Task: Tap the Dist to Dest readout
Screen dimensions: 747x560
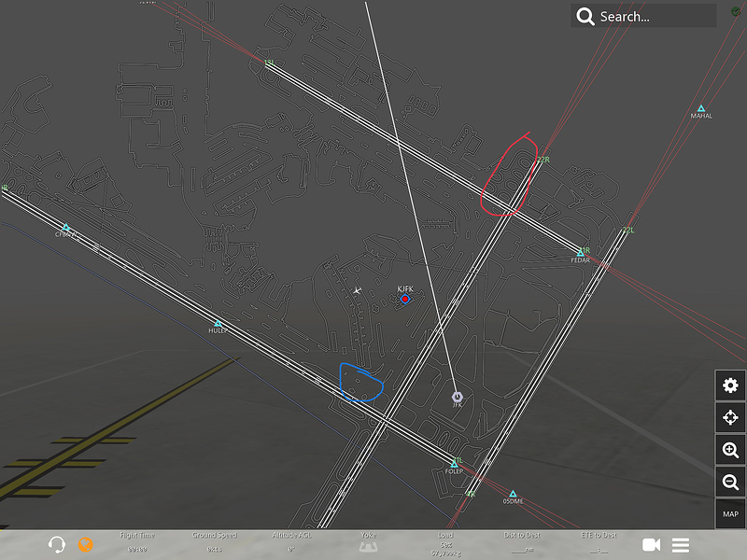Action: click(x=522, y=542)
